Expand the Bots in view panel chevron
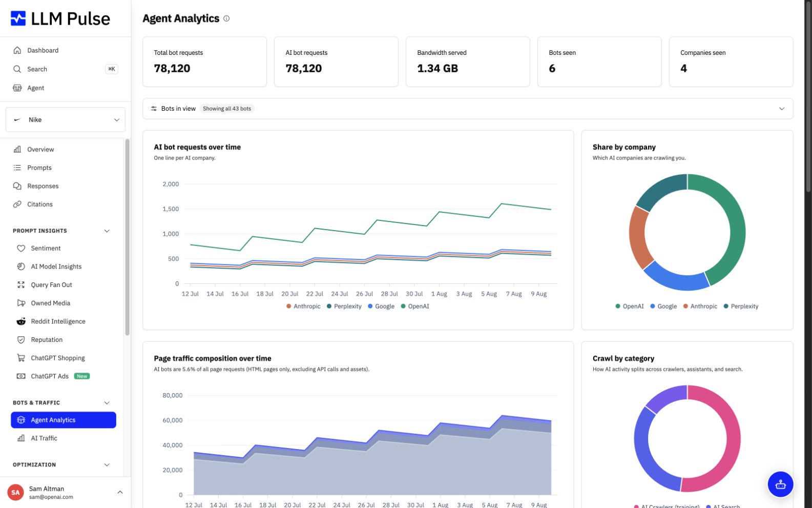Viewport: 812px width, 508px height. 781,109
